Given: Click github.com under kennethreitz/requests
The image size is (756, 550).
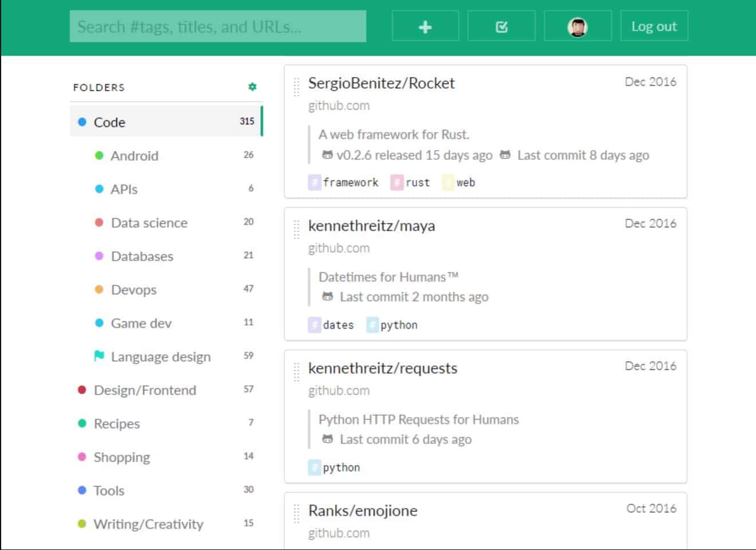Looking at the screenshot, I should [339, 391].
